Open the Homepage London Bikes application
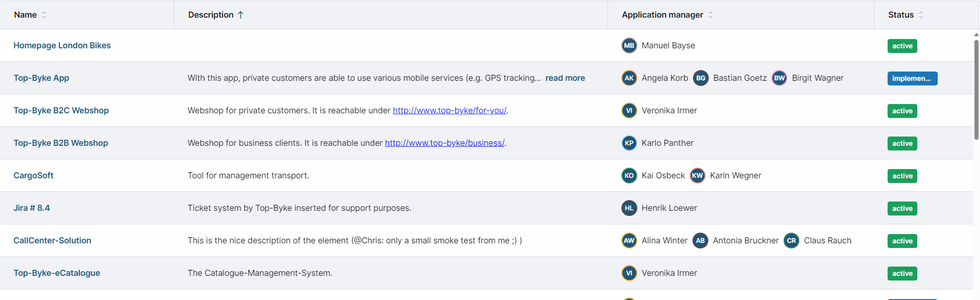 tap(62, 46)
